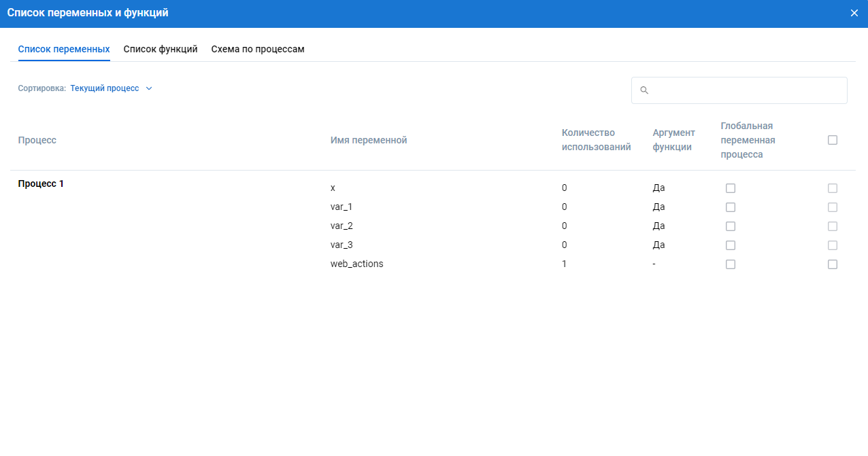This screenshot has width=868, height=456.
Task: Switch to the Список функций tab
Action: pos(161,50)
